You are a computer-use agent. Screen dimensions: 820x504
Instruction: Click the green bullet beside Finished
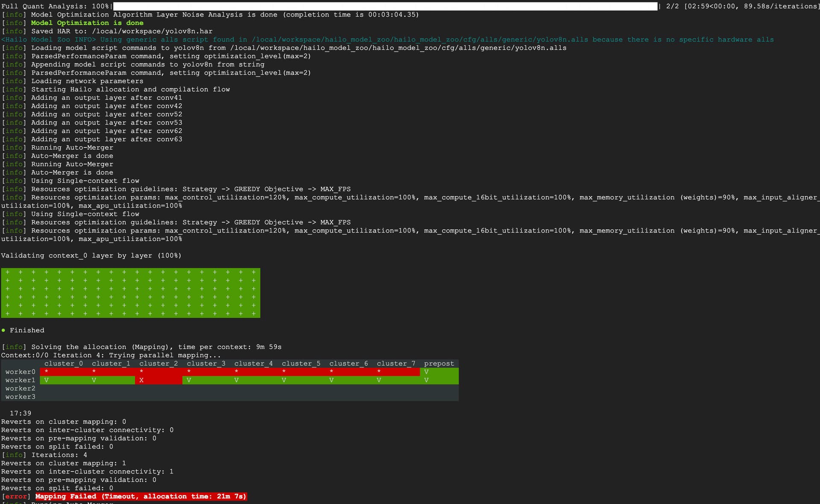[3, 330]
